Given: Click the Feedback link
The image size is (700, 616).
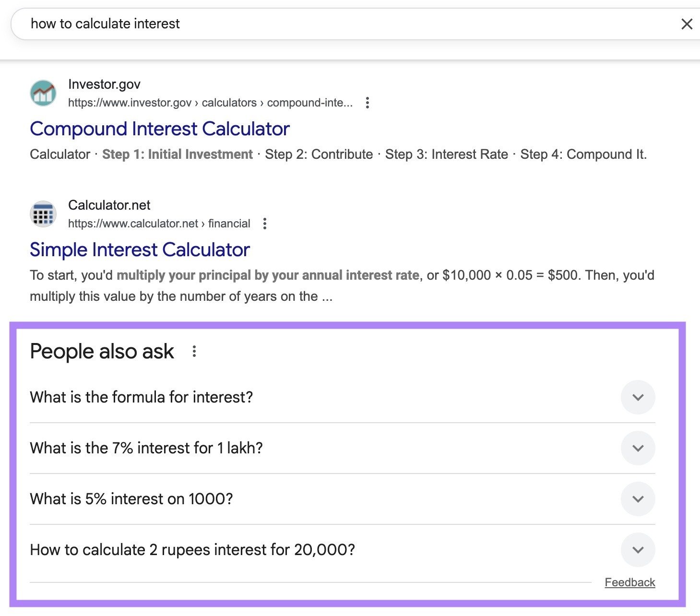Looking at the screenshot, I should click(x=630, y=582).
